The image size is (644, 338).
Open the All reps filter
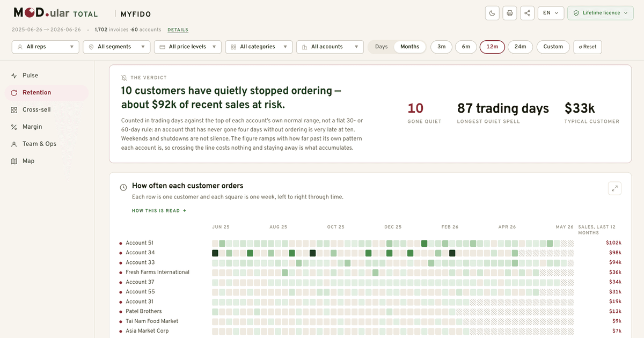tap(46, 47)
